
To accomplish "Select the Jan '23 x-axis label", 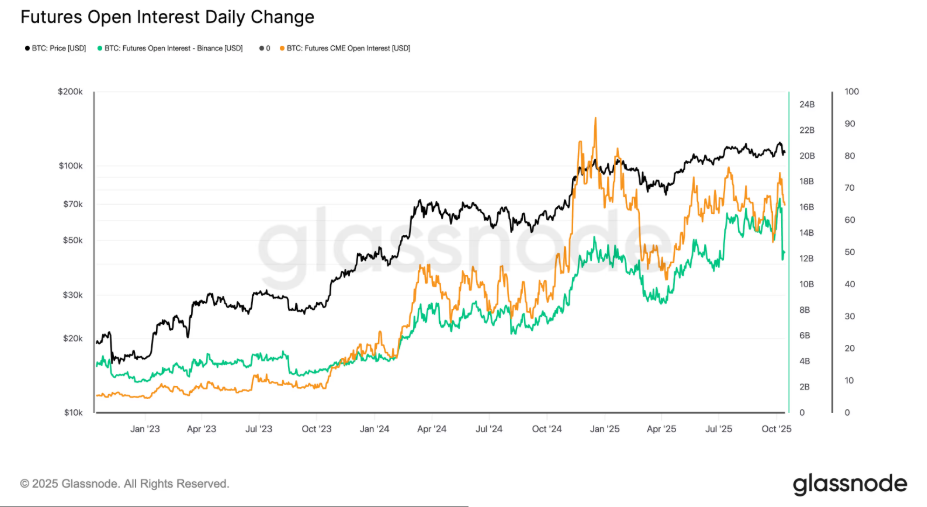I will point(145,428).
